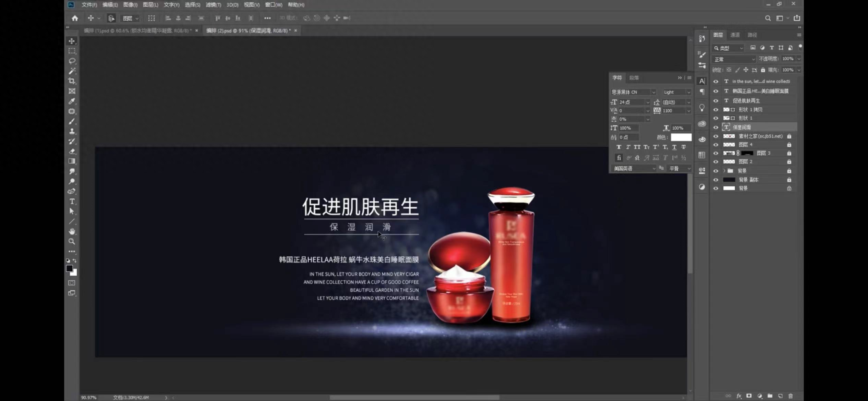
Task: Hide the 背景 副本 layer
Action: point(716,180)
